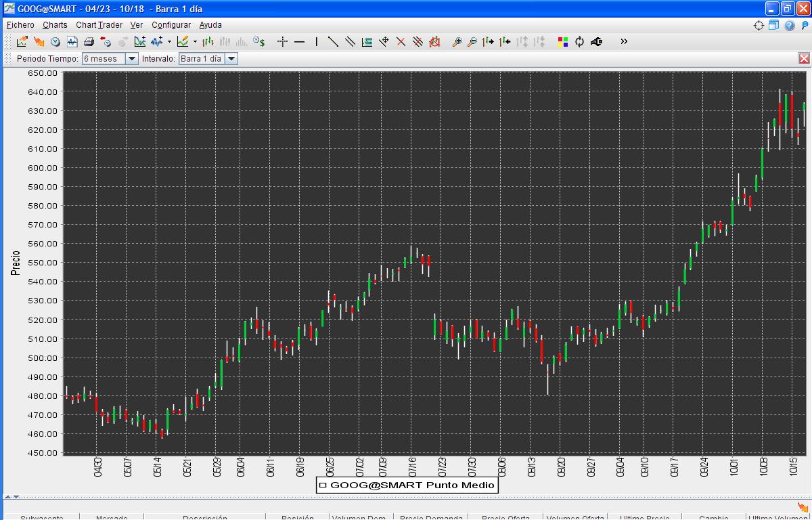
Task: Click the 07/16 date axis label
Action: click(x=411, y=467)
